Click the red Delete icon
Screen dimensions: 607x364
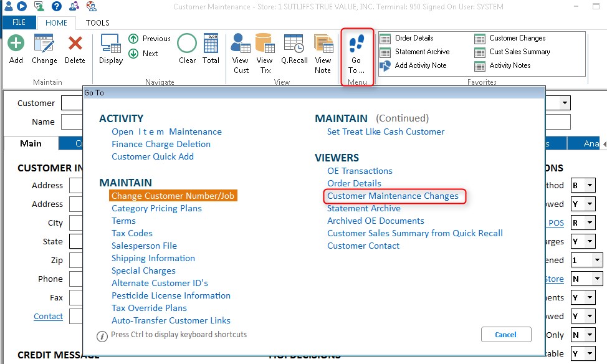coord(75,44)
